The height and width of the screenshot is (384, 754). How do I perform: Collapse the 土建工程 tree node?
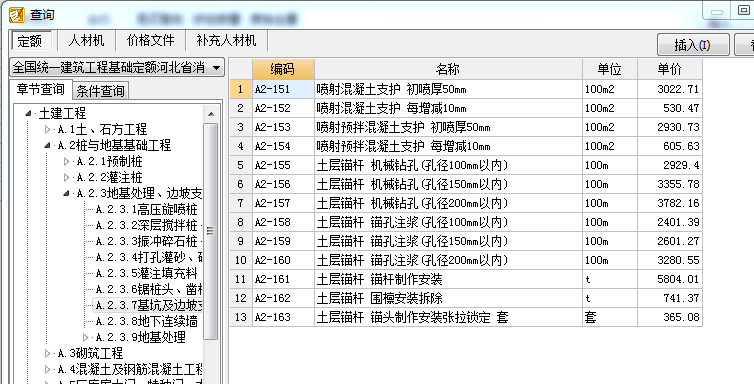[x=28, y=113]
